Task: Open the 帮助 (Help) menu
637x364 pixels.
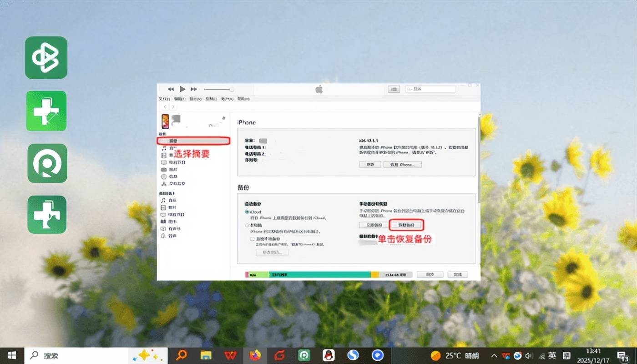Action: coord(243,99)
